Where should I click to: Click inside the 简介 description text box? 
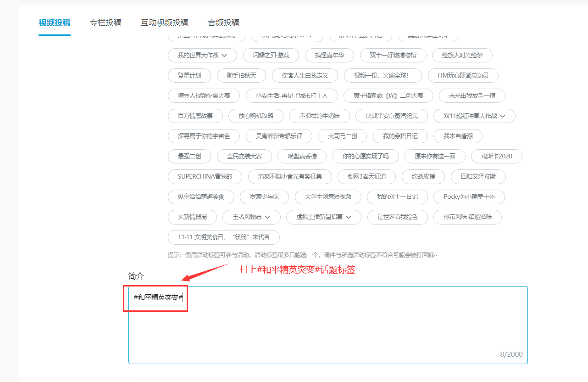click(328, 325)
